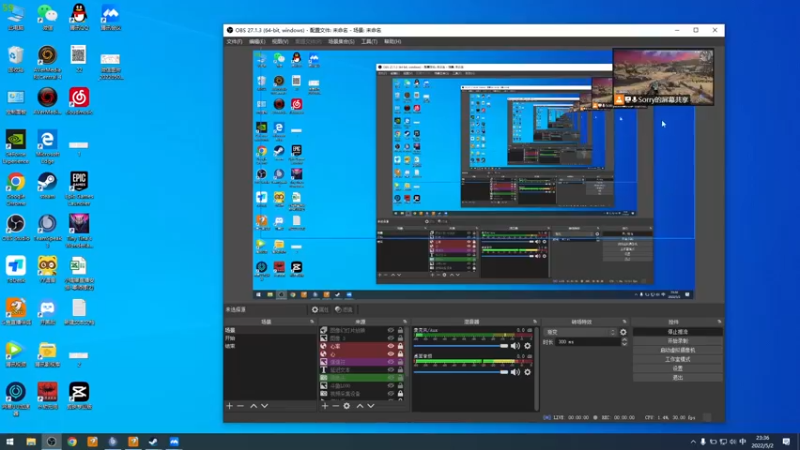
Task: Pop out the 场景 dock header icon
Action: tap(312, 322)
